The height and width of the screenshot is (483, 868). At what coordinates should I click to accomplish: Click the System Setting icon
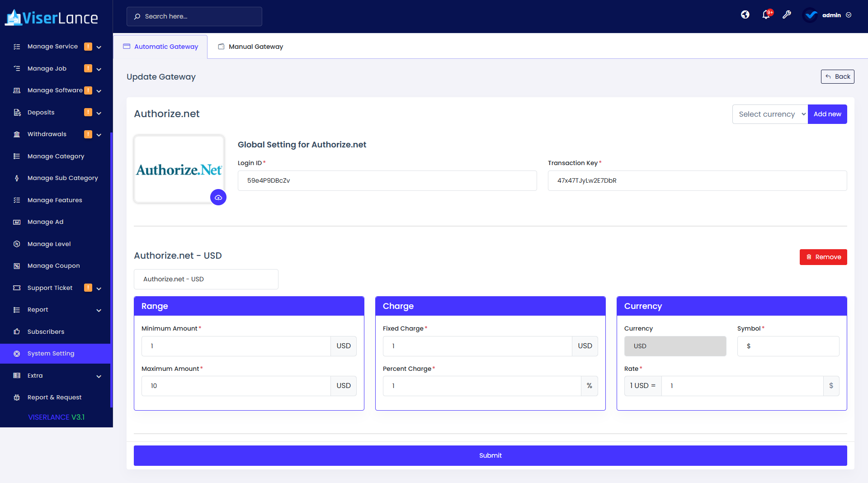[x=17, y=354]
